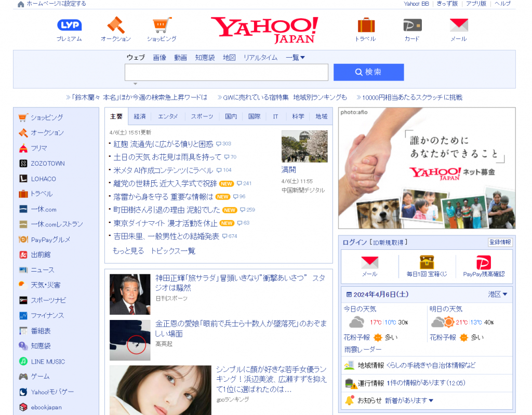Open the Card icon in header
Screen dimensions: 532x415
pos(412,25)
